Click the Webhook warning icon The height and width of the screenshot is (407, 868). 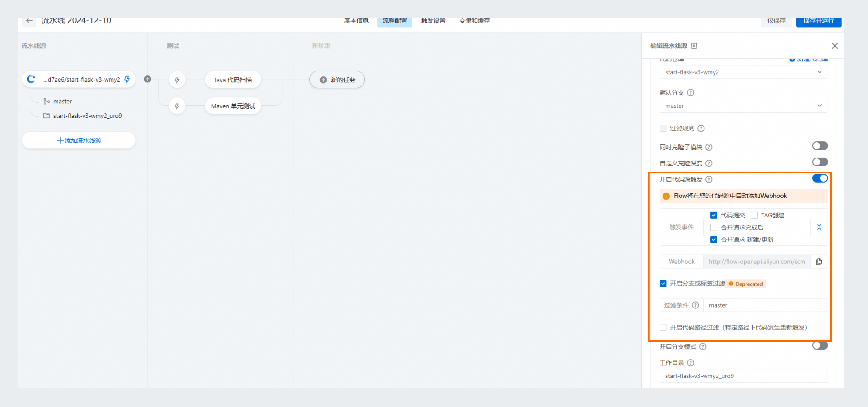tap(666, 196)
